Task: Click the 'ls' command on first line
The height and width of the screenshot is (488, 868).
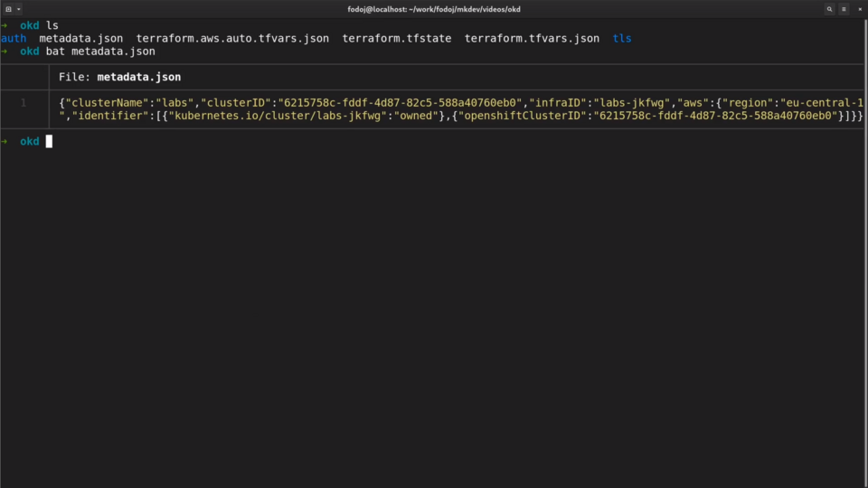Action: coord(52,25)
